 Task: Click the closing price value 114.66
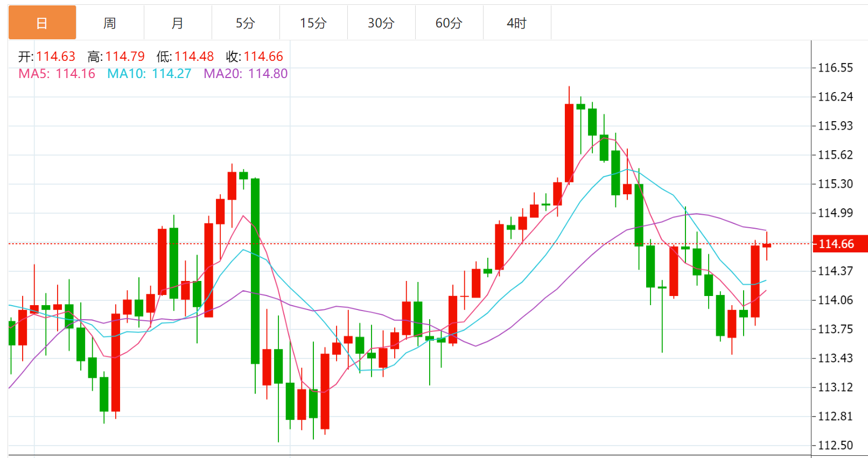(x=263, y=57)
